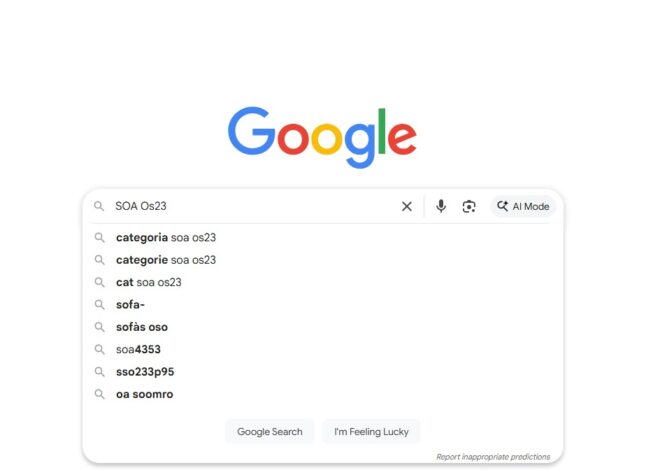The width and height of the screenshot is (660, 470).
Task: Select suggestion "categoria soa os23"
Action: coord(166,238)
